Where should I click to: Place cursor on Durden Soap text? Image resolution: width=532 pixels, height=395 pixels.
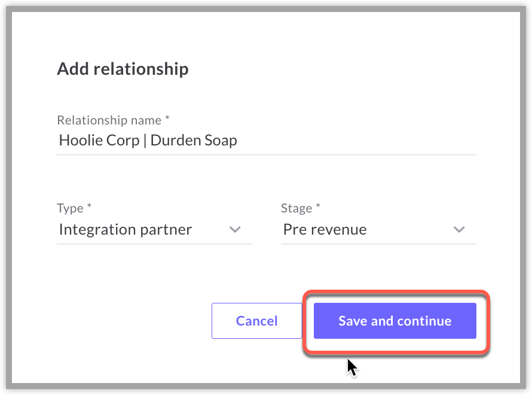point(194,140)
